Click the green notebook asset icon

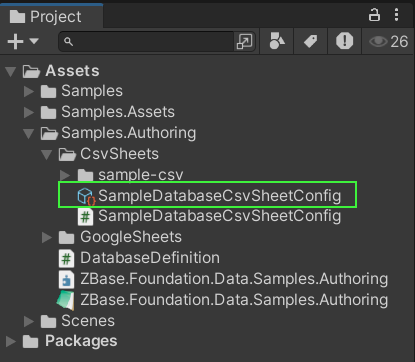click(65, 300)
